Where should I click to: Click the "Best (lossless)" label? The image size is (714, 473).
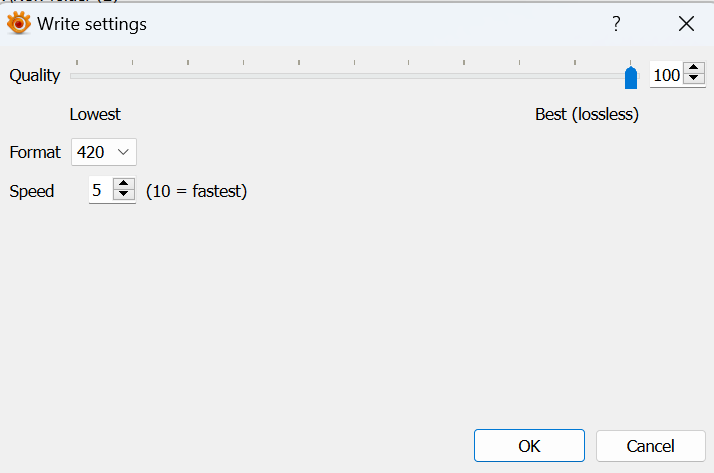[587, 114]
